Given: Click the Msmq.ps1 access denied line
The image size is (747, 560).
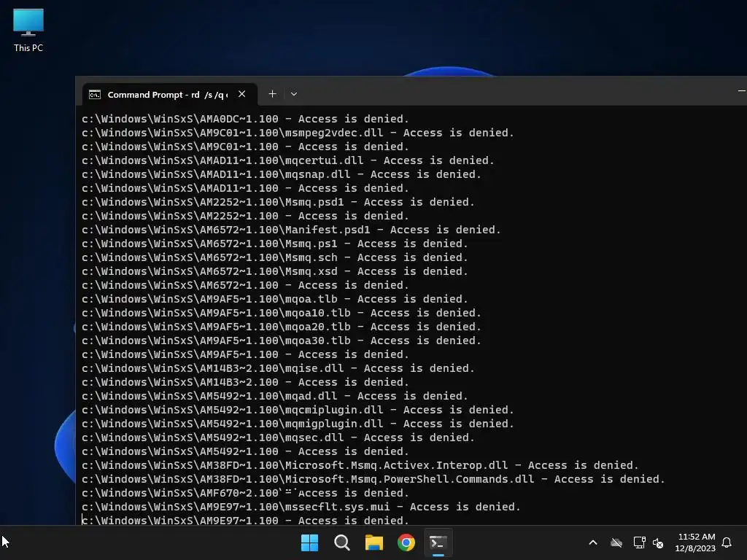Looking at the screenshot, I should click(275, 244).
